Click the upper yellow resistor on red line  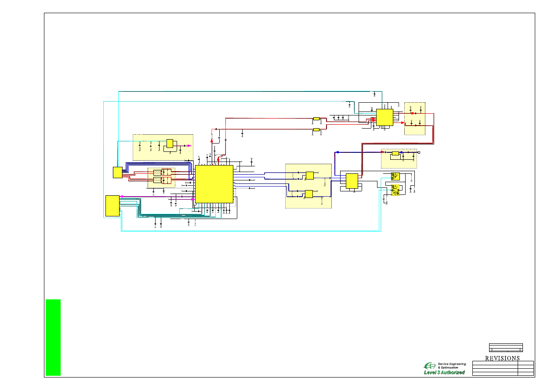tap(316, 119)
